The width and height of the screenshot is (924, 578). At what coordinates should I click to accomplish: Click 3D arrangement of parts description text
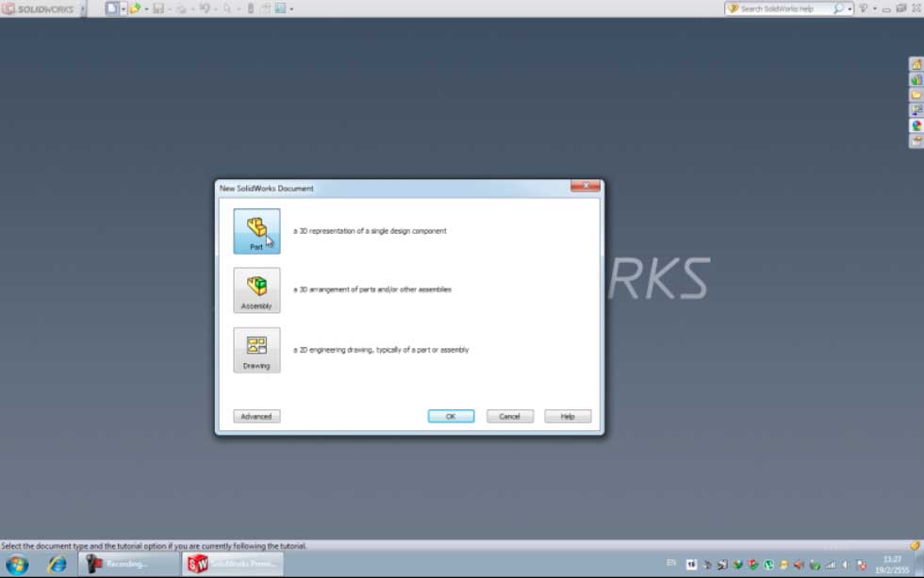tap(371, 289)
